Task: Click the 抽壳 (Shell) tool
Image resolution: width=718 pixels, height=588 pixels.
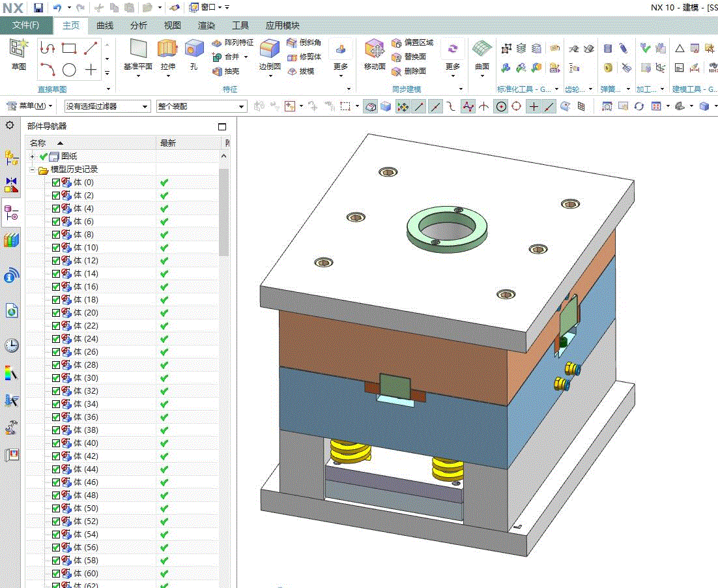Action: pos(226,71)
